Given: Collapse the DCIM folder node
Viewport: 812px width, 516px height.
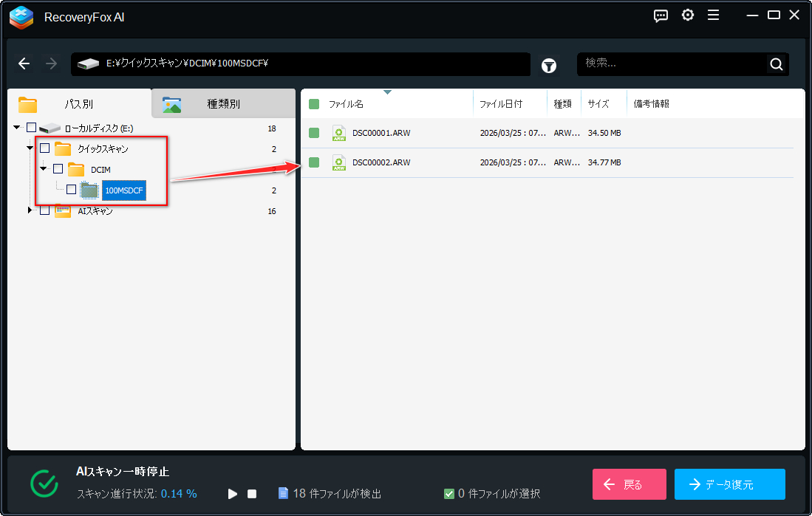Looking at the screenshot, I should point(43,169).
